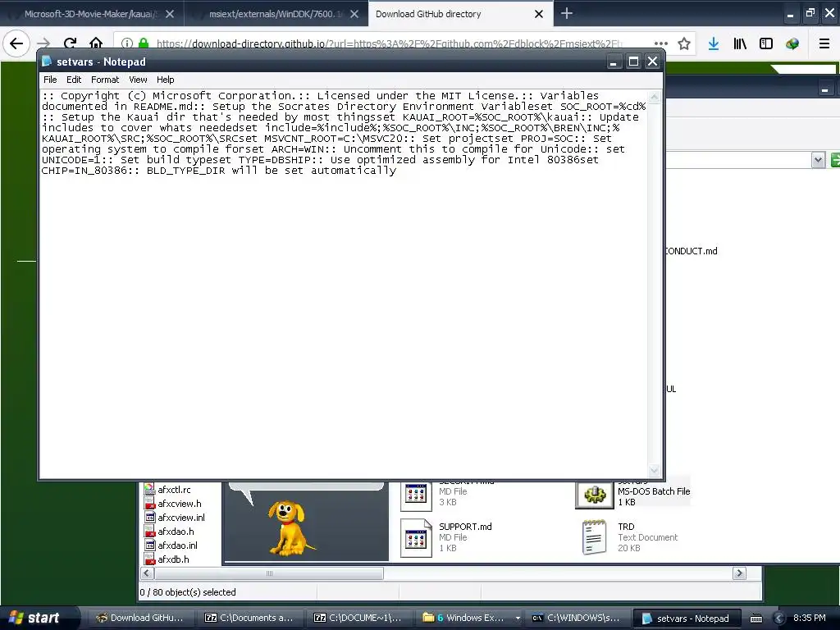
Task: Go back in browser history
Action: [16, 43]
